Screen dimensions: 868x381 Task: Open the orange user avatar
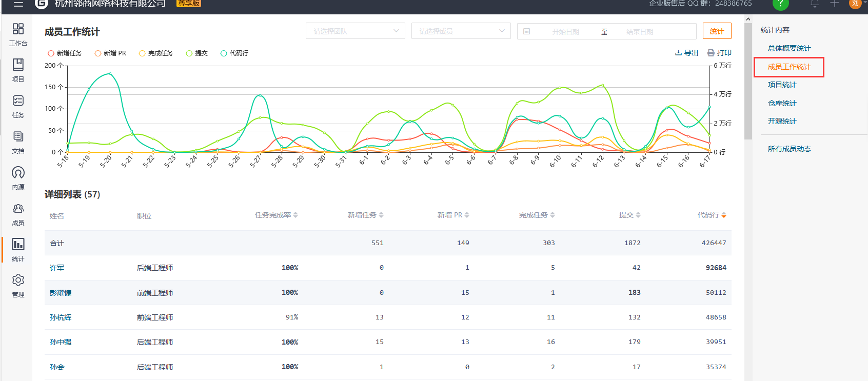(855, 3)
